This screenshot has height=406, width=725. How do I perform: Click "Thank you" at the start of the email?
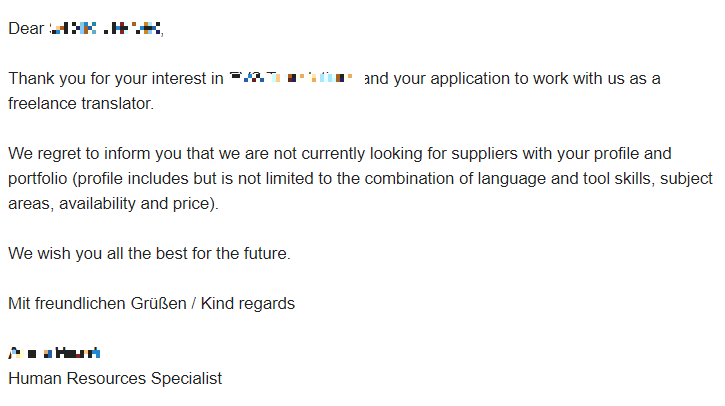(x=42, y=79)
